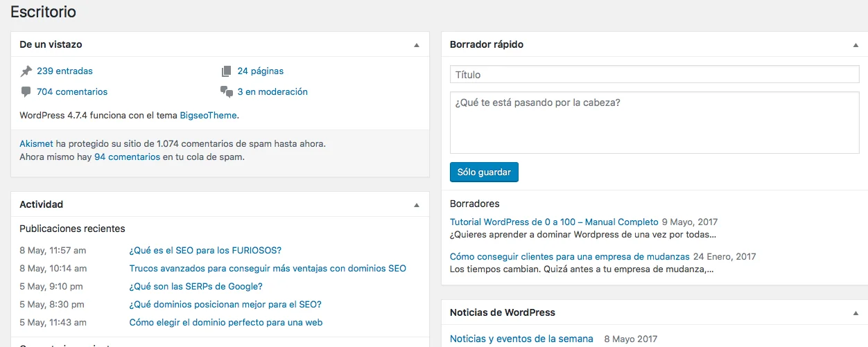The image size is (868, 347).
Task: Click the moderation comments icon beside 3 en moderación
Action: coord(226,91)
